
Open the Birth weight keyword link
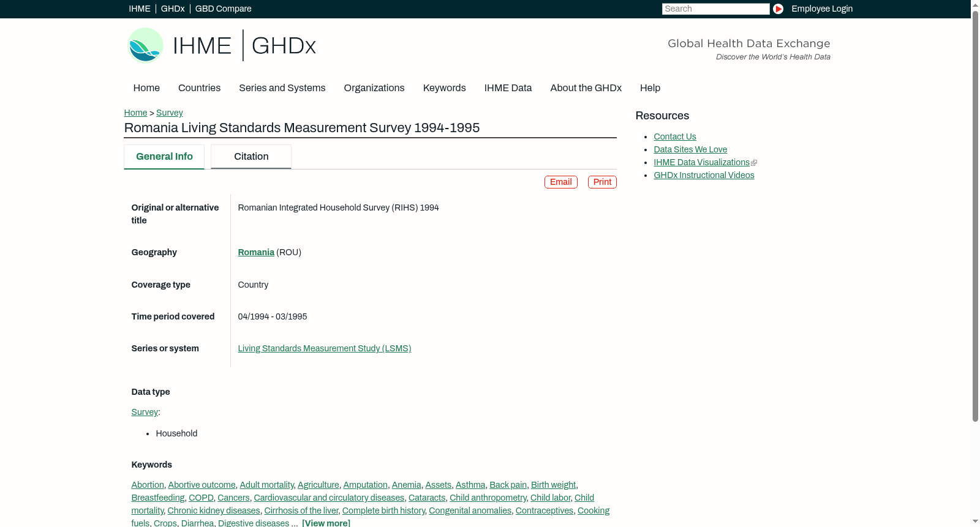pos(553,485)
